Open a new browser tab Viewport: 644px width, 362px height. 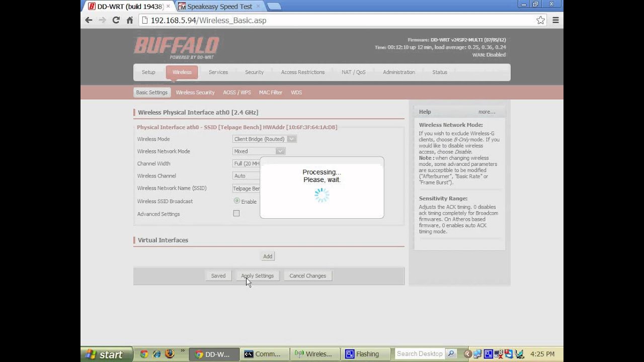(274, 7)
